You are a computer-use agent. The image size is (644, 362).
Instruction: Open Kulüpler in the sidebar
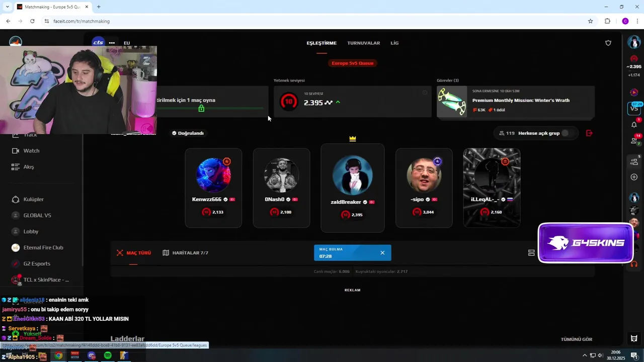pyautogui.click(x=33, y=200)
